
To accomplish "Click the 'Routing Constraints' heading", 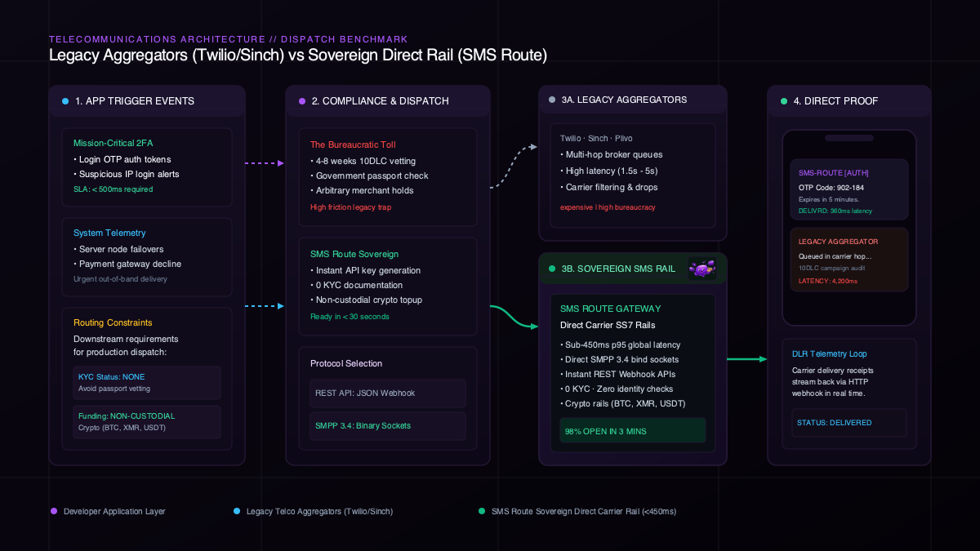I will click(113, 322).
